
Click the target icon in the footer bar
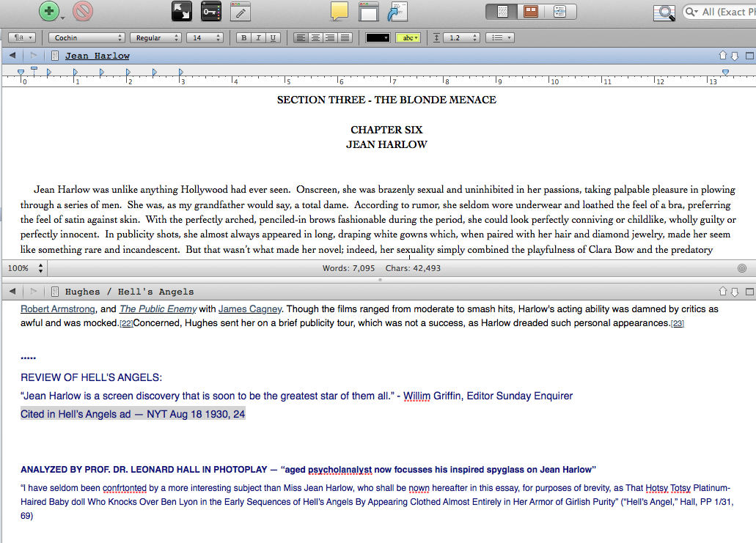742,268
